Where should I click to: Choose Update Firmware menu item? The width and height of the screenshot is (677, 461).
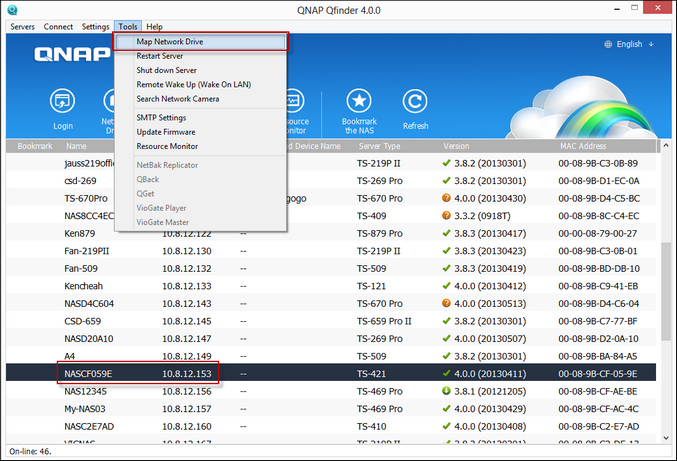coord(166,131)
